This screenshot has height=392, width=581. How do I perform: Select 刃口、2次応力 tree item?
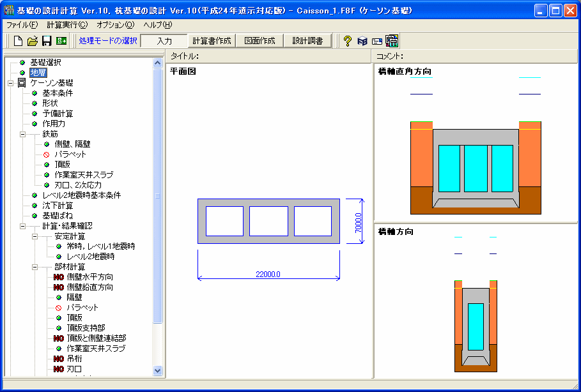tap(78, 185)
